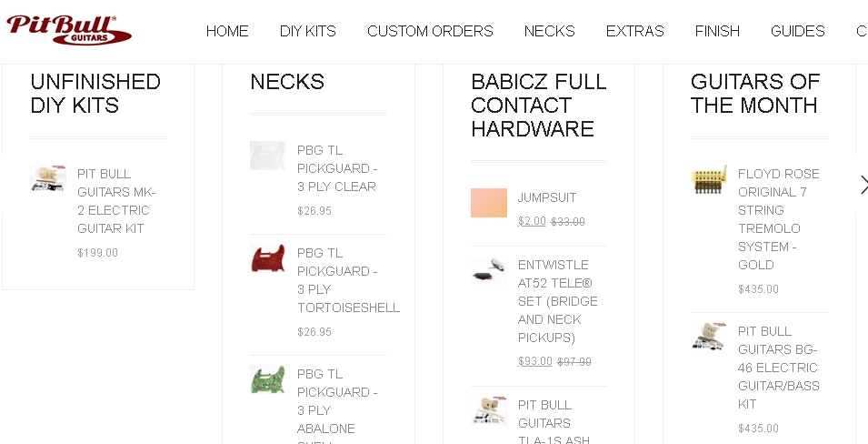Screen dimensions: 868x444
Task: Open the BG-46 guitar/bass kit thumbnail
Action: 708,337
